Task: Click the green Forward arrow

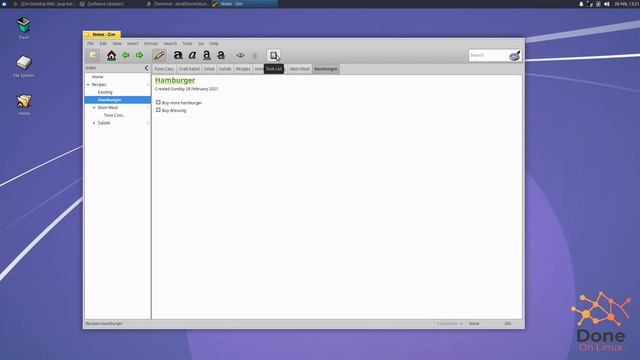Action: click(140, 55)
